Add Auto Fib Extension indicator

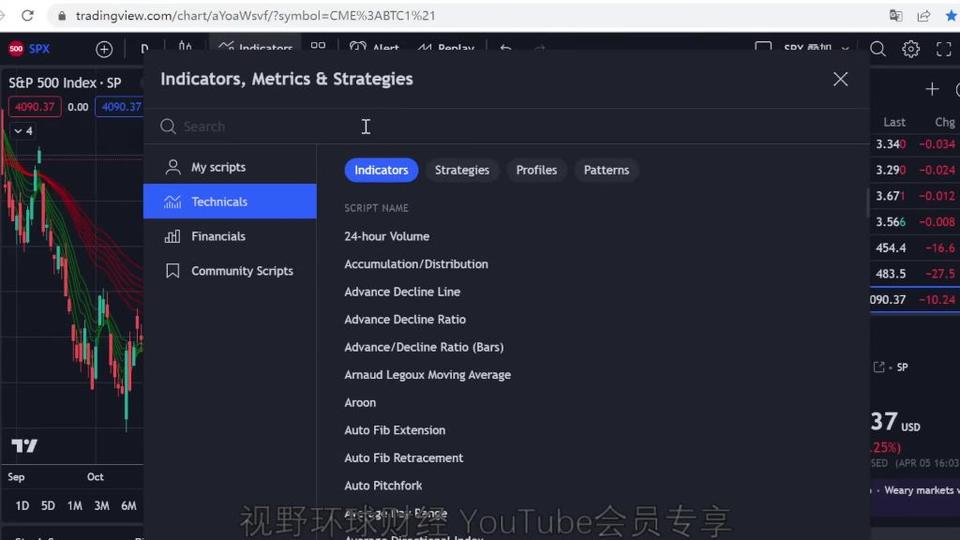394,430
